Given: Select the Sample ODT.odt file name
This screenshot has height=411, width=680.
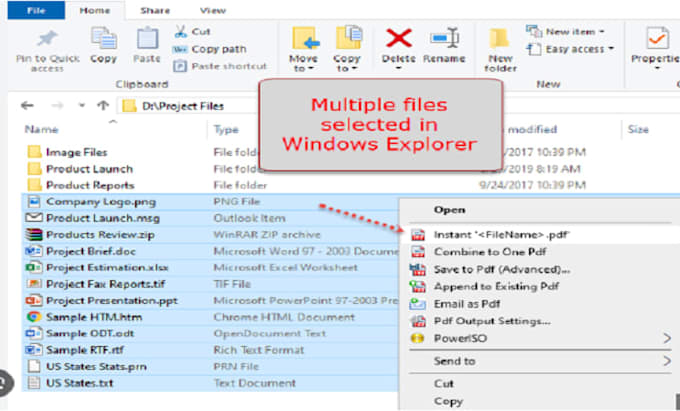Looking at the screenshot, I should [90, 333].
